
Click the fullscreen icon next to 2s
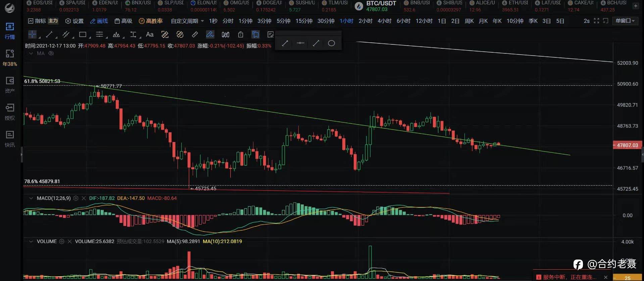[x=596, y=21]
